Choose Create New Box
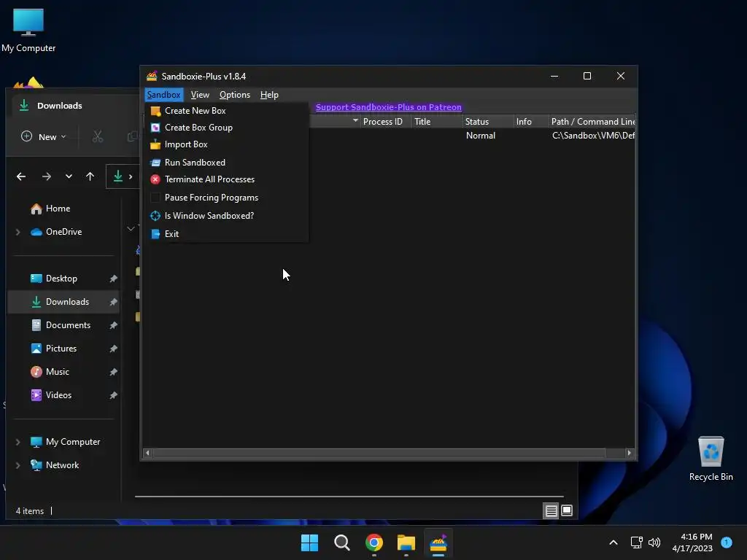The image size is (747, 560). tap(227, 111)
